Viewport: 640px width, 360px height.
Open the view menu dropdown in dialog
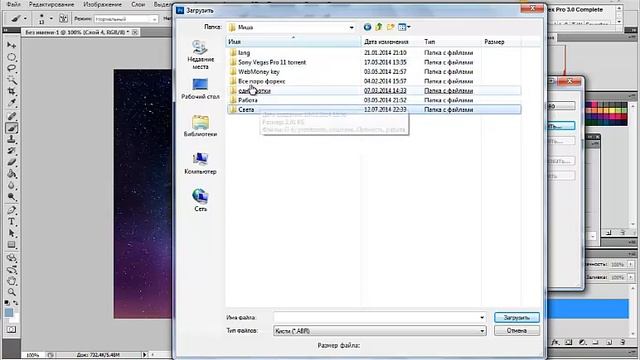(409, 27)
